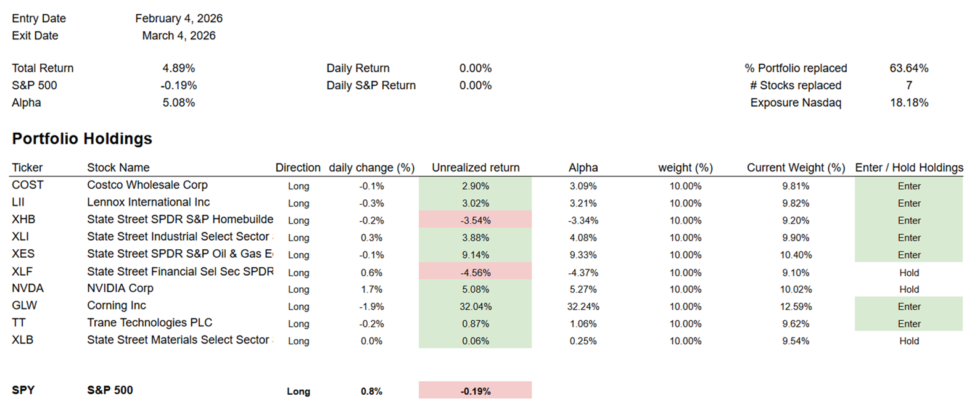Select the Portfolio Holdings heading

82,139
